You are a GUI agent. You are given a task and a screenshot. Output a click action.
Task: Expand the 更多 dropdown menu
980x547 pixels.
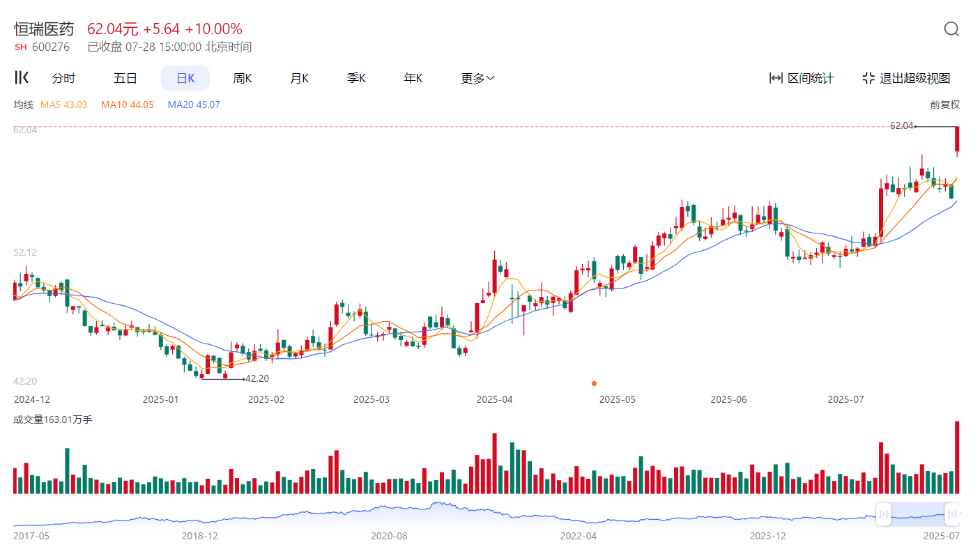[477, 78]
